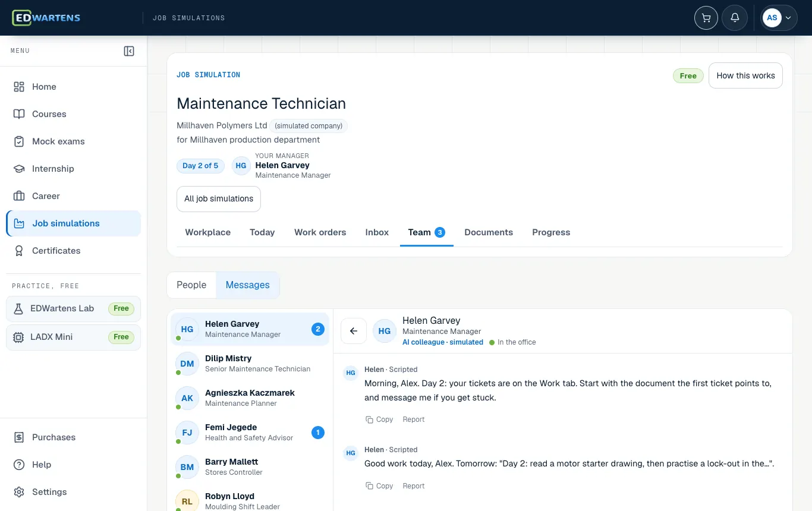Open Purchases in sidebar

pyautogui.click(x=74, y=437)
